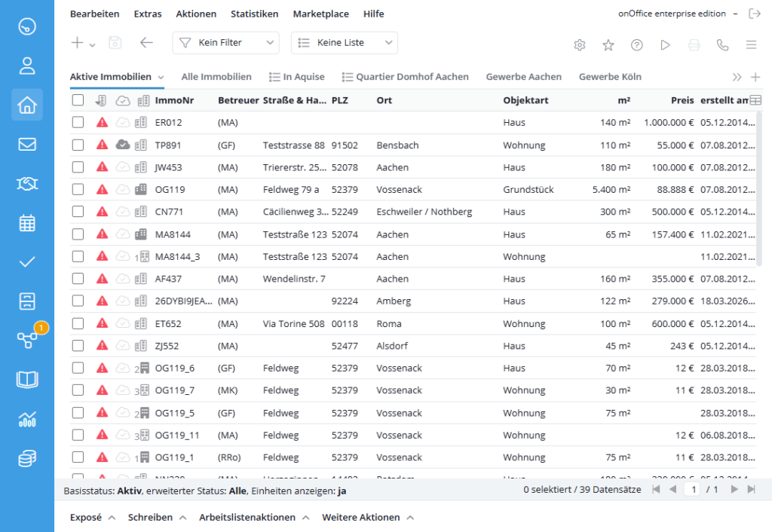Expand the Arbeitslistenaktionen menu
The height and width of the screenshot is (532, 772).
pos(254,517)
